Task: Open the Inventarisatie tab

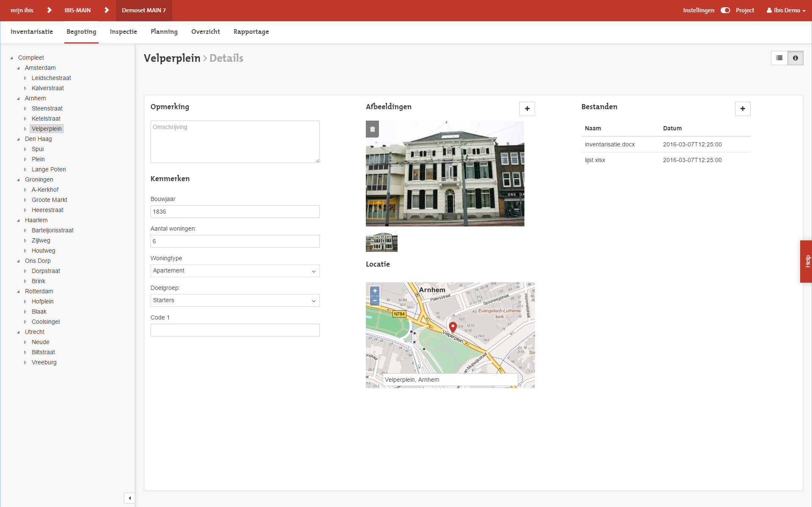Action: [x=32, y=32]
